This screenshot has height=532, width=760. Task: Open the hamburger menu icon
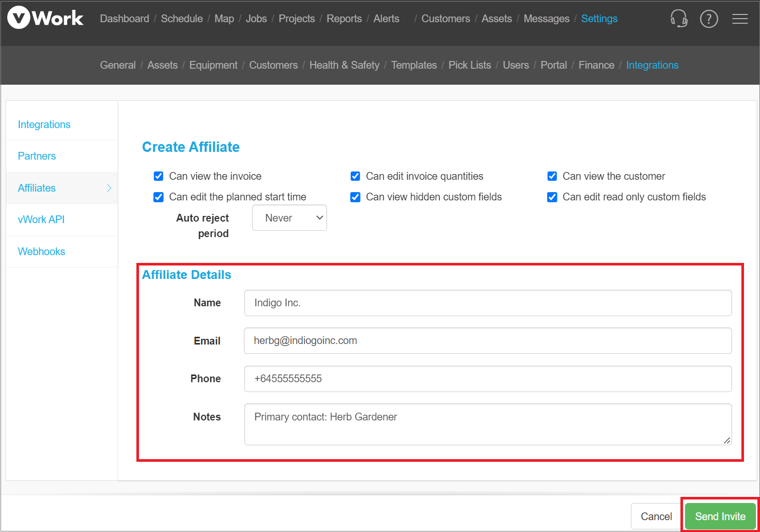click(x=740, y=19)
